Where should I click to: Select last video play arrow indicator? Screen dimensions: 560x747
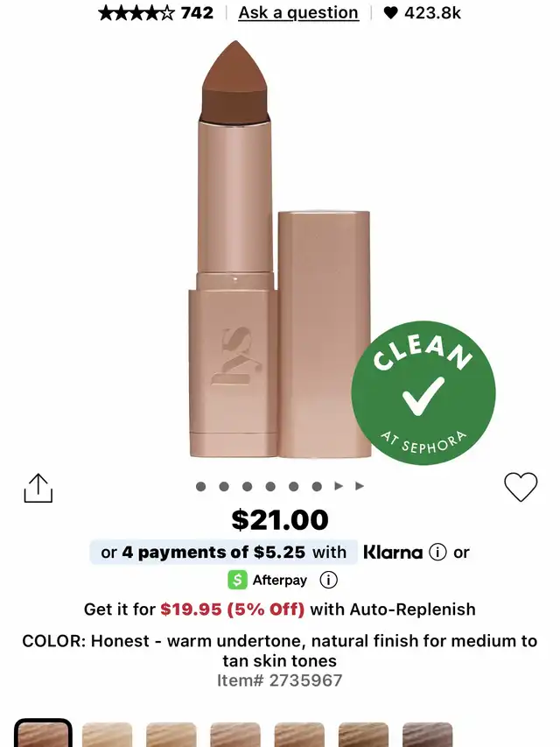coord(360,486)
